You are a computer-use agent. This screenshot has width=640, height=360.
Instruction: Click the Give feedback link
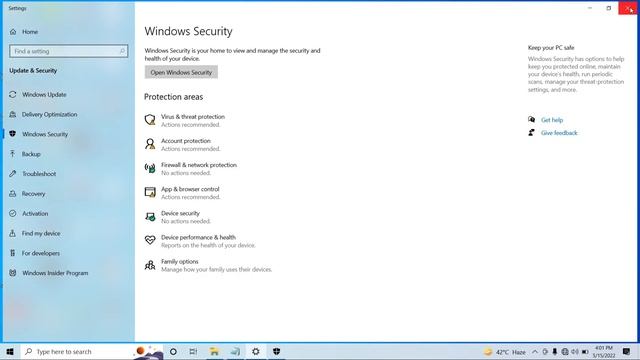pos(559,133)
